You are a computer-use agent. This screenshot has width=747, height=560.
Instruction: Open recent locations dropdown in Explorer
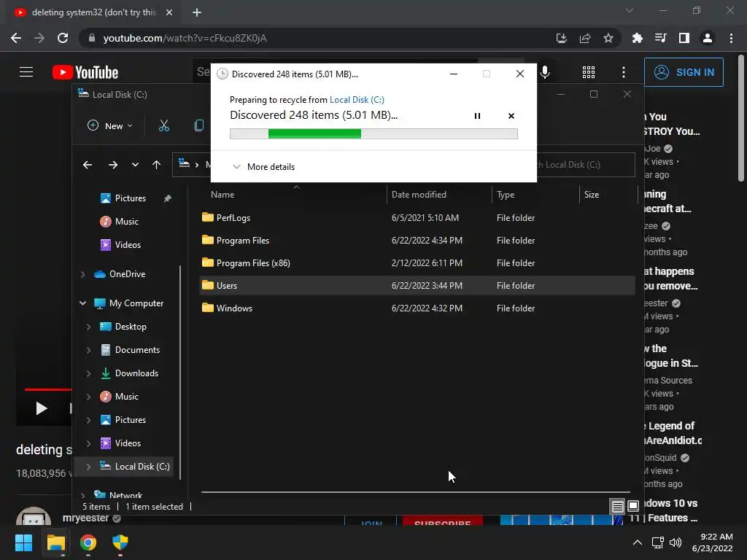[135, 165]
